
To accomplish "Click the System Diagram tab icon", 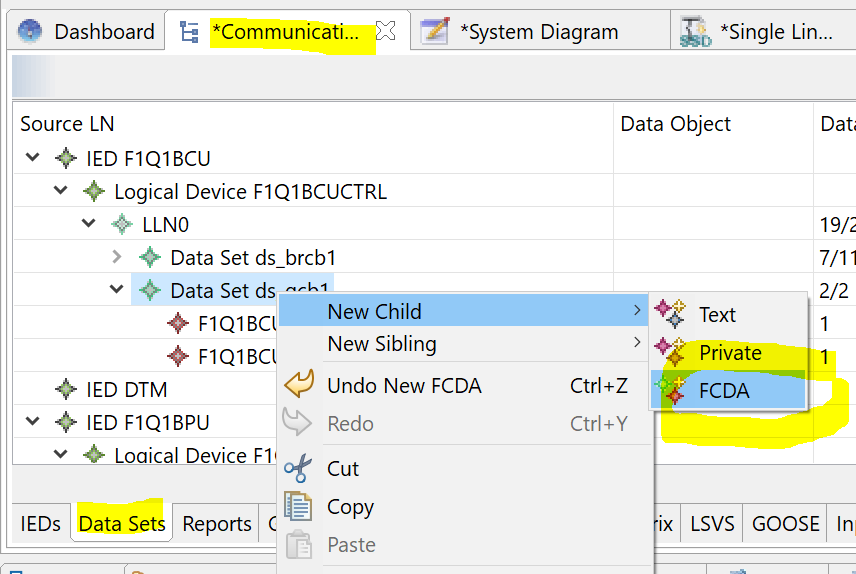I will (x=435, y=32).
